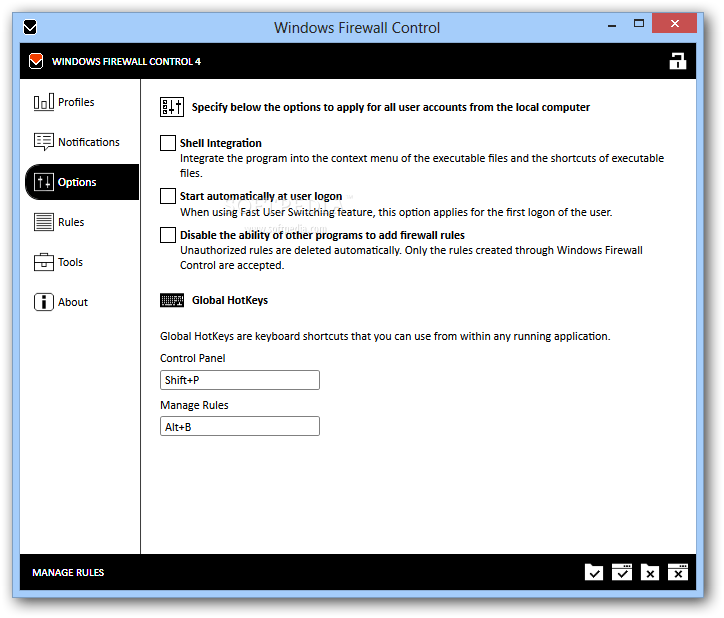
Task: Enable Shell Integration checkbox
Action: [x=168, y=143]
